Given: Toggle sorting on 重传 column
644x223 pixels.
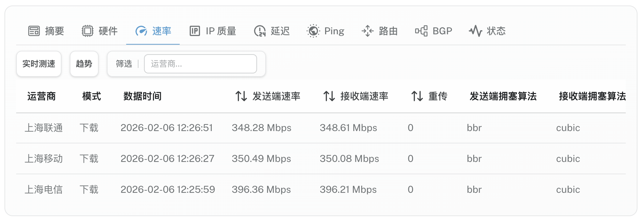Looking at the screenshot, I should pyautogui.click(x=417, y=96).
